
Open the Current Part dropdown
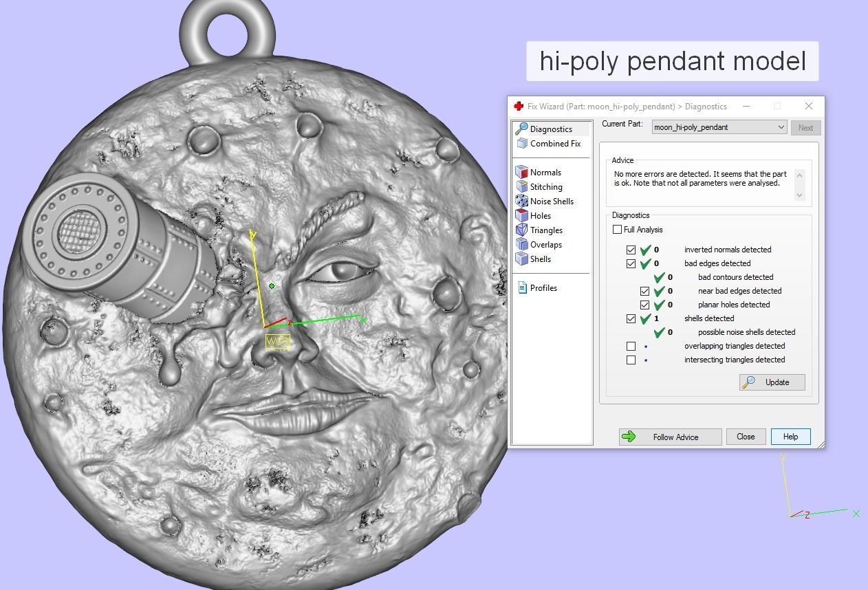[x=719, y=127]
